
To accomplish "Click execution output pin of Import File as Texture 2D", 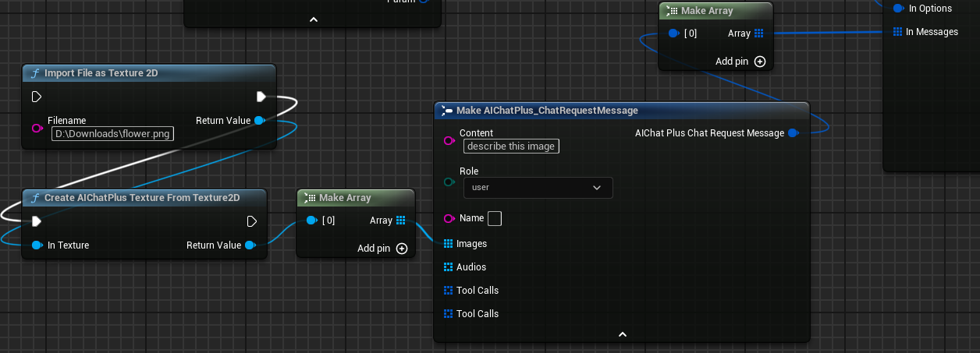I will 261,97.
